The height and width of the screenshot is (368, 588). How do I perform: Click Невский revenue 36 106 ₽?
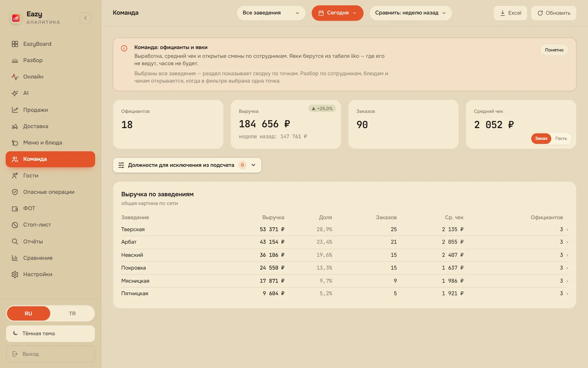click(x=272, y=255)
